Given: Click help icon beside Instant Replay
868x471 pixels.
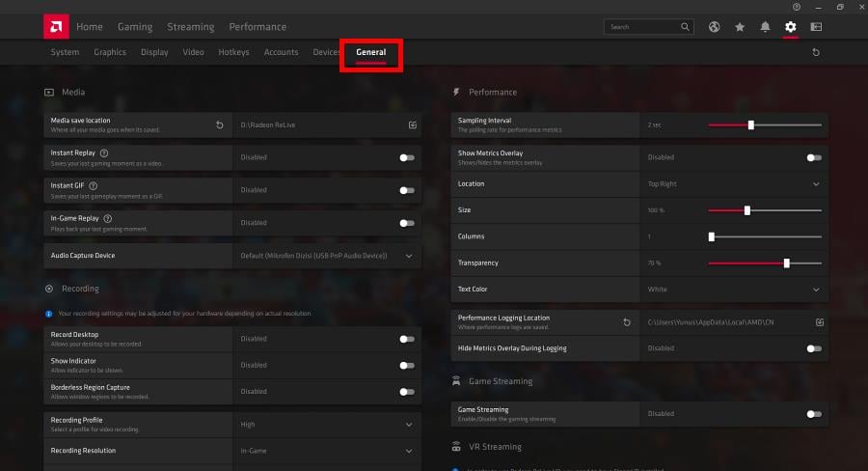Looking at the screenshot, I should pyautogui.click(x=104, y=152).
